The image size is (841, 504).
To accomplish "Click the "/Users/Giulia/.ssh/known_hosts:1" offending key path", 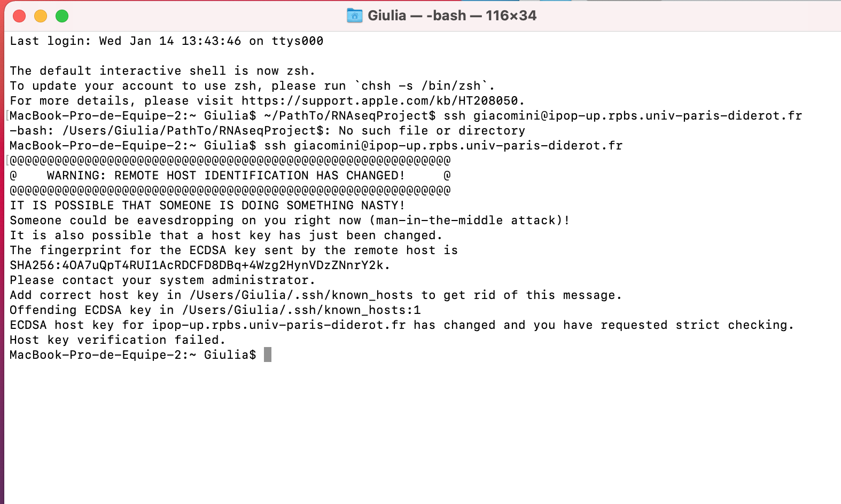I will pyautogui.click(x=301, y=310).
